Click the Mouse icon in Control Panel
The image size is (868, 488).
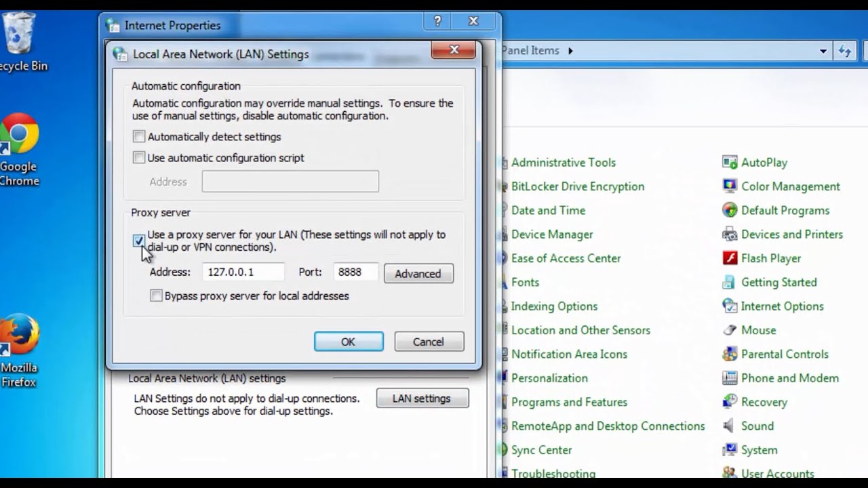pyautogui.click(x=730, y=330)
